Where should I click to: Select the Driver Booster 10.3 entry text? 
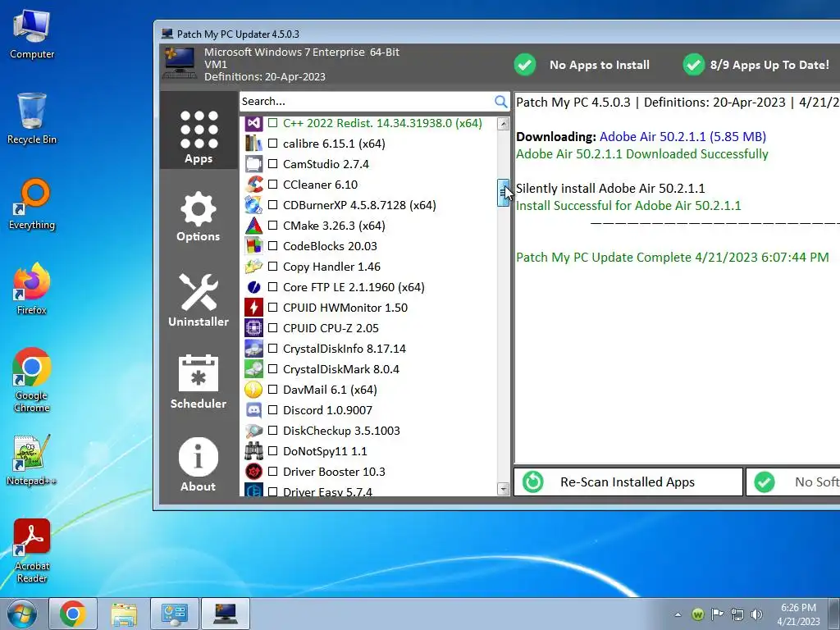334,472
